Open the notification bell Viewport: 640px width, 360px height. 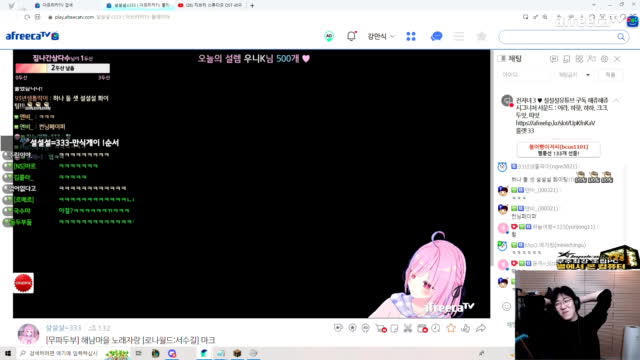tap(351, 36)
